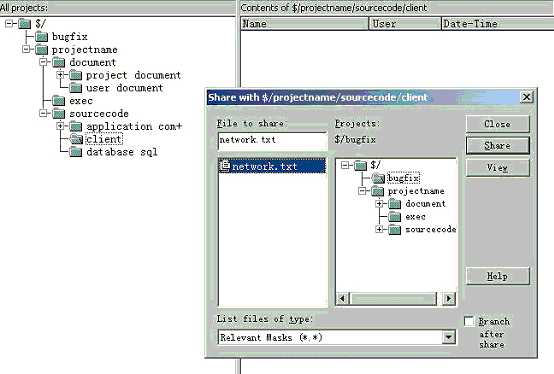Click the application com+ folder icon
Viewport: 554px width, 374px height.
coord(76,126)
